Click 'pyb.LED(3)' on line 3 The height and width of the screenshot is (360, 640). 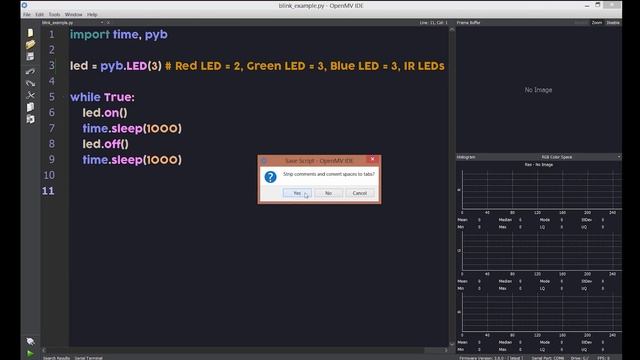coord(131,66)
